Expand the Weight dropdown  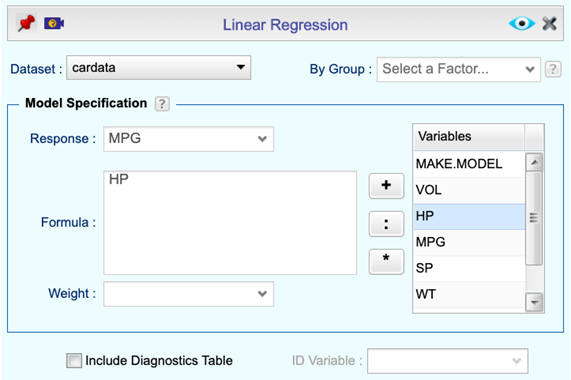tap(188, 294)
